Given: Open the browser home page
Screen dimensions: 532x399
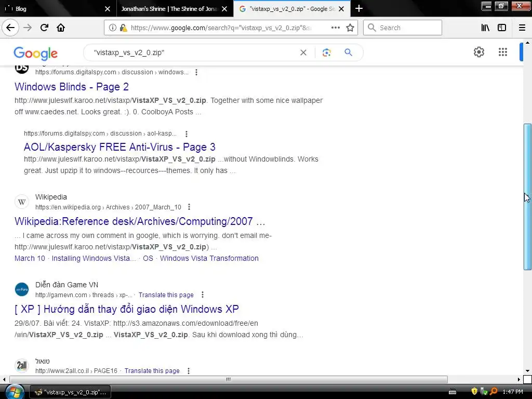Looking at the screenshot, I should tap(61, 28).
